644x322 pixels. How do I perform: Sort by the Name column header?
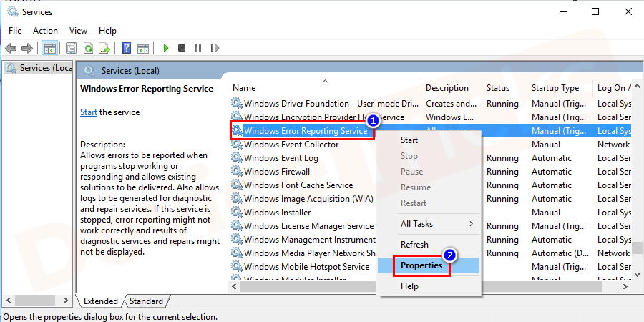click(324, 88)
